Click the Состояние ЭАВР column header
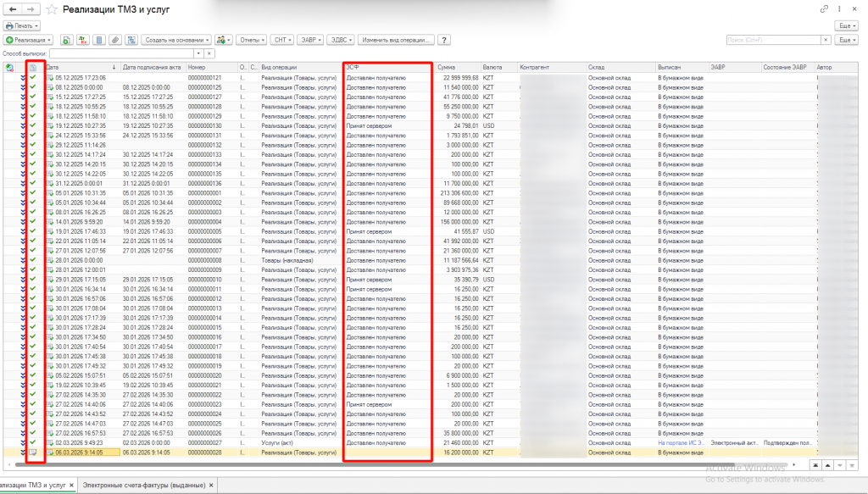868x494 pixels. click(x=788, y=68)
